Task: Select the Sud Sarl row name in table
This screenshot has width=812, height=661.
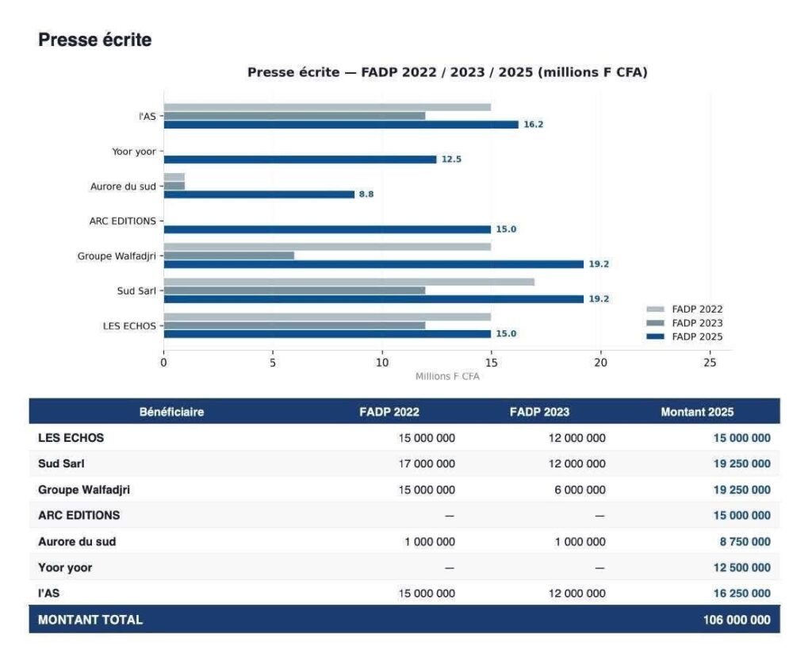Action: [x=61, y=463]
